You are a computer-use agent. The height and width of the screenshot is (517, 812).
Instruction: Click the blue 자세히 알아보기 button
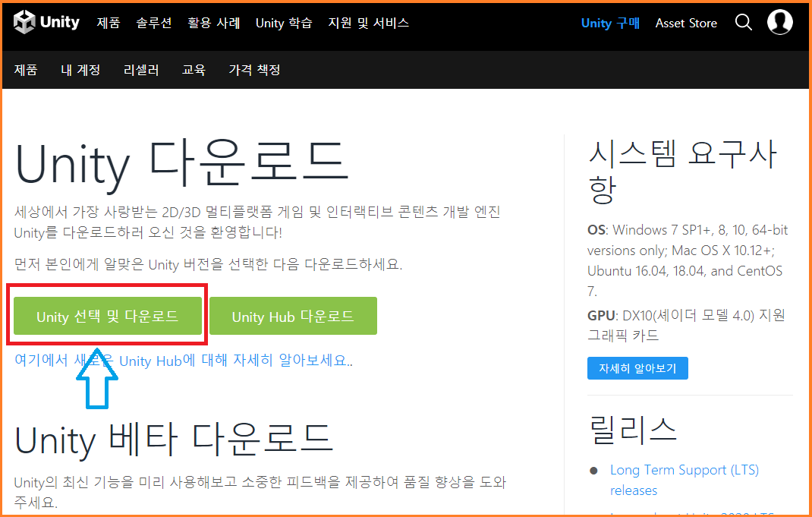(x=637, y=368)
